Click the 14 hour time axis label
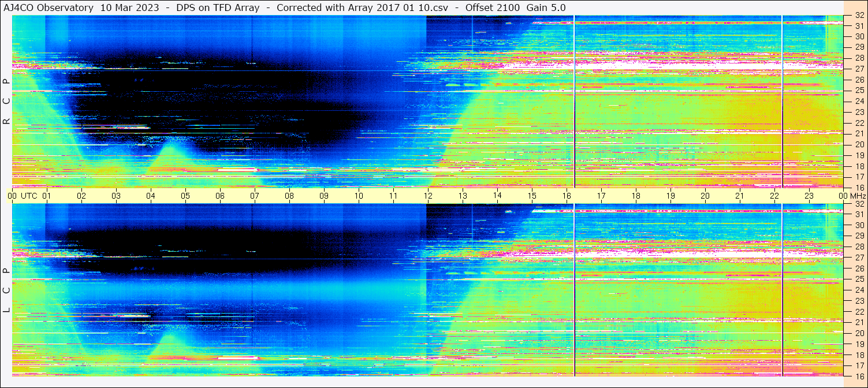 (497, 196)
